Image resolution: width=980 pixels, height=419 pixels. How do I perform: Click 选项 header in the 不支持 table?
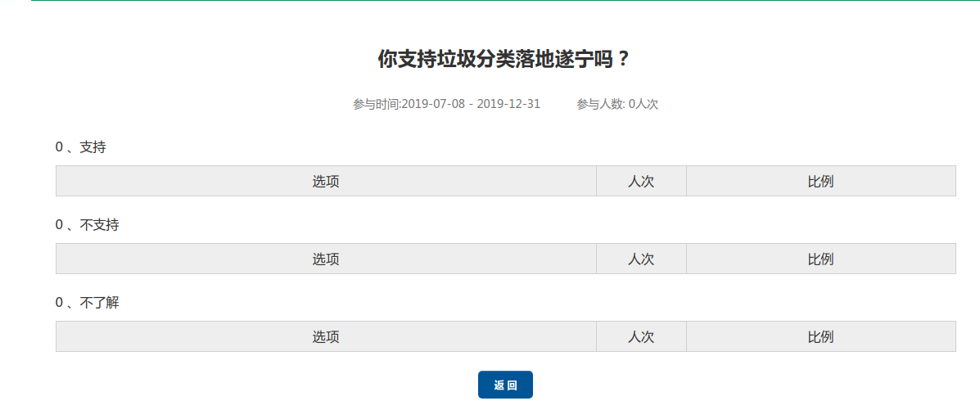tap(326, 259)
